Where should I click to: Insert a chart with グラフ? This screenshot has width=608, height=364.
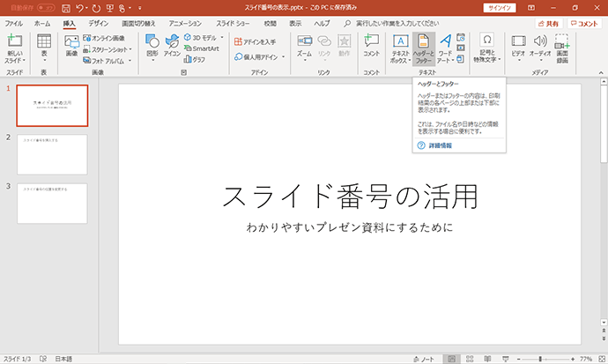pyautogui.click(x=194, y=59)
